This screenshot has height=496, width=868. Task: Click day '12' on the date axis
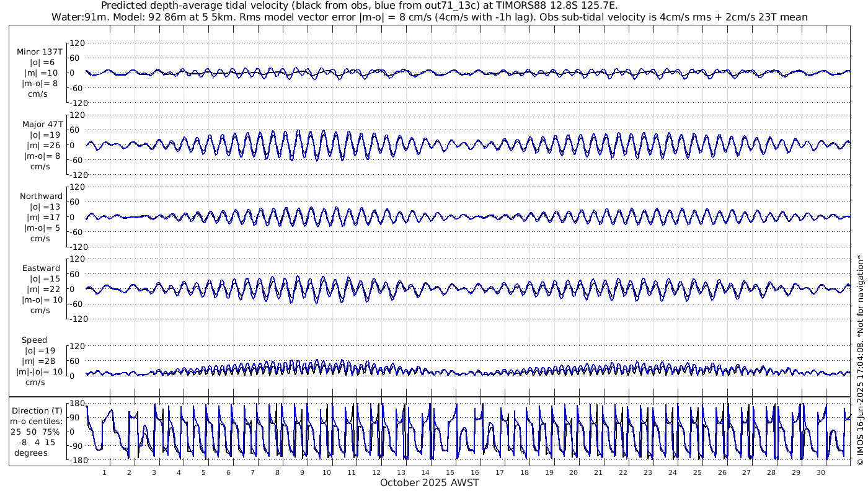point(376,472)
